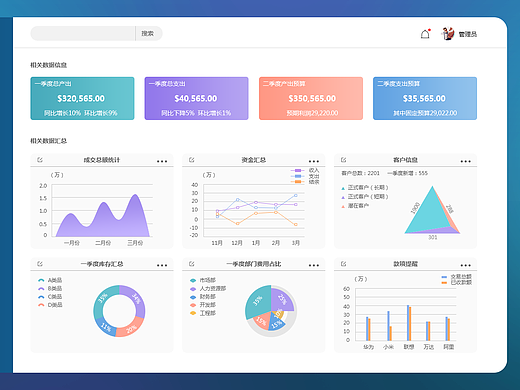The width and height of the screenshot is (520, 390).
Task: Click edit icon on 一季度库存汇总 panel
Action: click(x=40, y=264)
